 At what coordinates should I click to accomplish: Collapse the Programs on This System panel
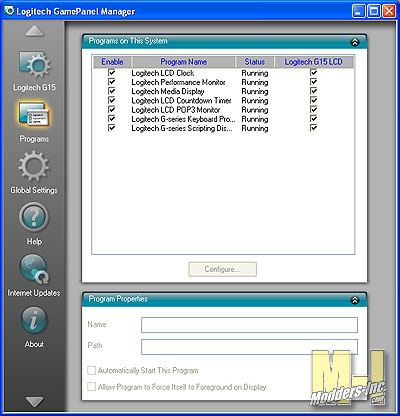(355, 42)
